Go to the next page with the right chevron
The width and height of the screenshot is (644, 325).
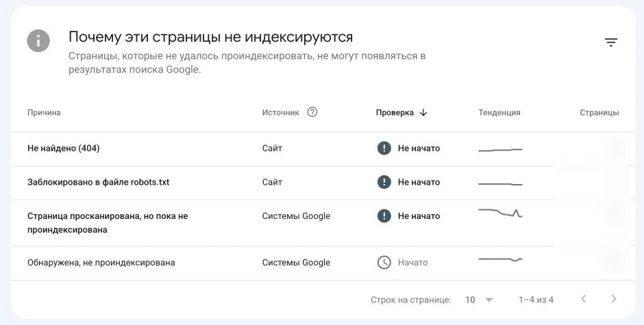click(x=614, y=299)
